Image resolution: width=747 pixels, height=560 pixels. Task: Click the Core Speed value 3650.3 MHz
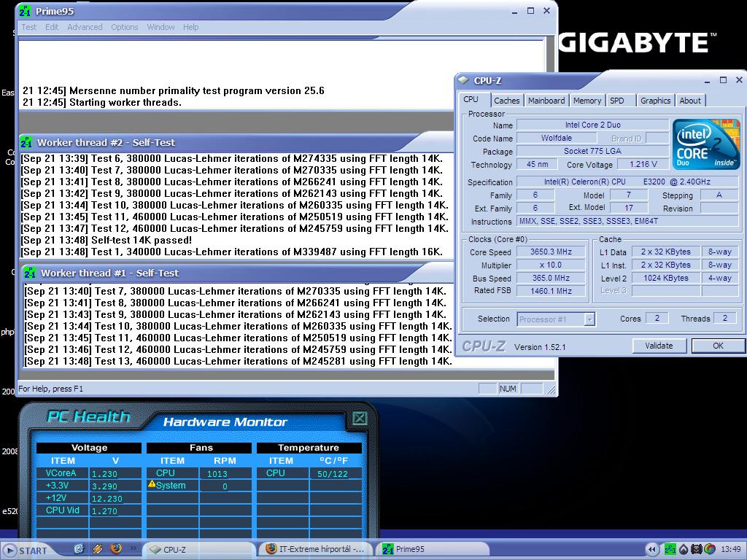click(x=551, y=252)
